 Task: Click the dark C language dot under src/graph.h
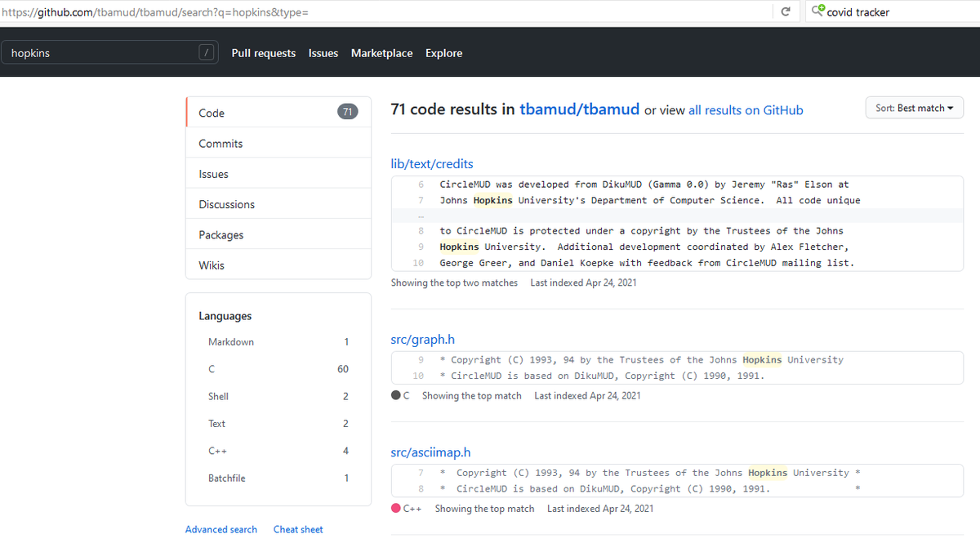coord(396,396)
